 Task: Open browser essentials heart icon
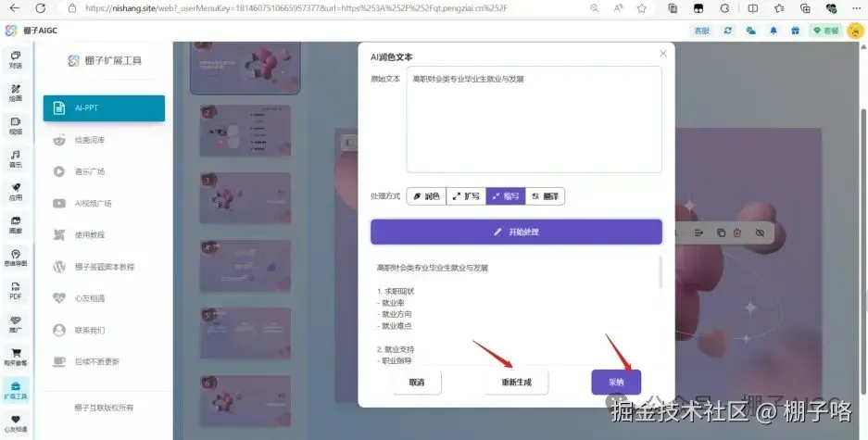(832, 8)
